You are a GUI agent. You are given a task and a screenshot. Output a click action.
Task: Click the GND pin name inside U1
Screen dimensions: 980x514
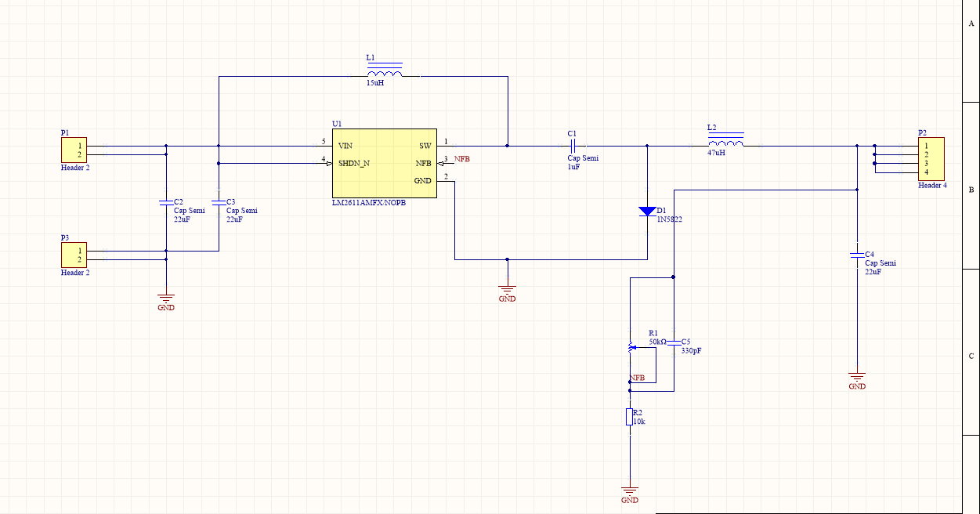click(423, 181)
